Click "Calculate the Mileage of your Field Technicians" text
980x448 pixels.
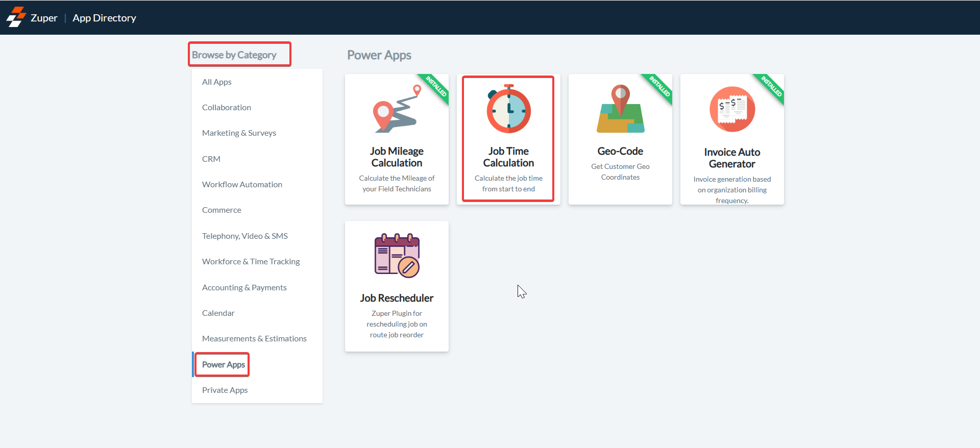[397, 183]
